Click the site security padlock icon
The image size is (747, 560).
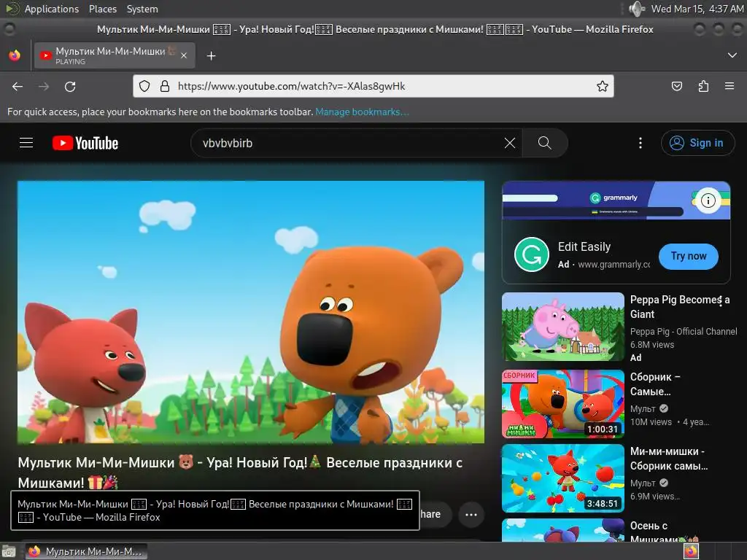pos(165,86)
